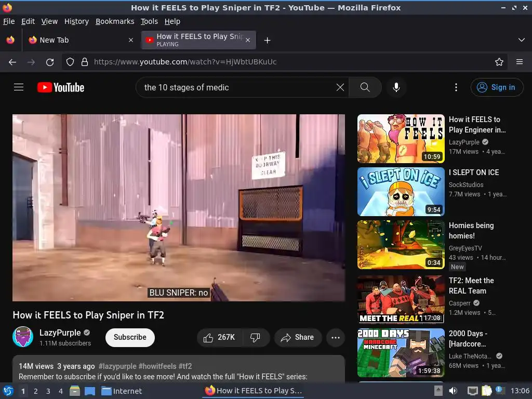
Task: Open LazyPurple channel name link
Action: 60,333
